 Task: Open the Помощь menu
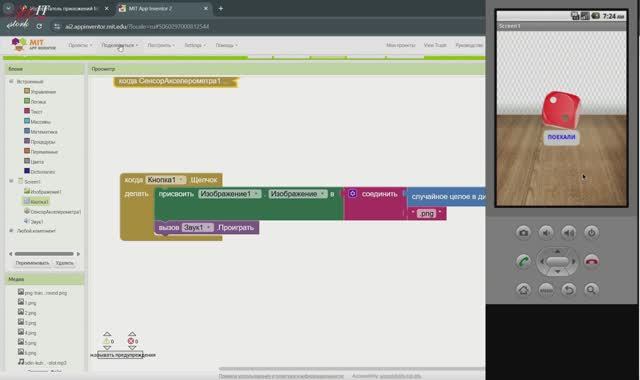click(x=226, y=45)
